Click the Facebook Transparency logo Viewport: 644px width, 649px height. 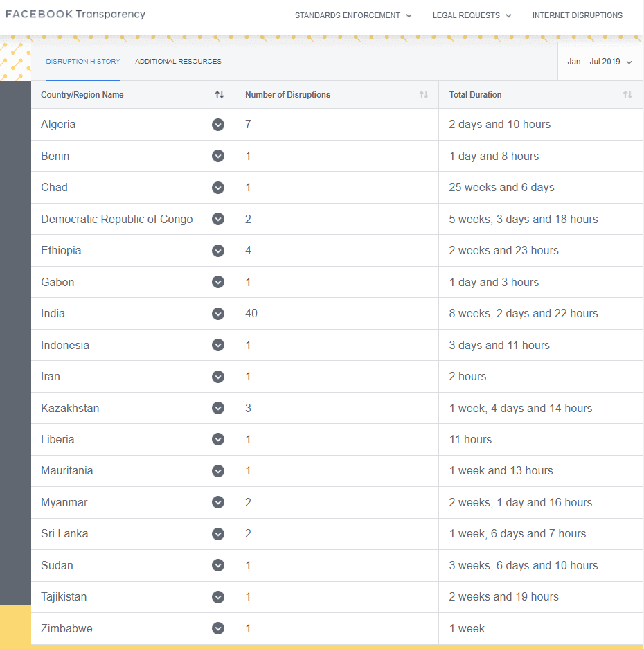75,14
